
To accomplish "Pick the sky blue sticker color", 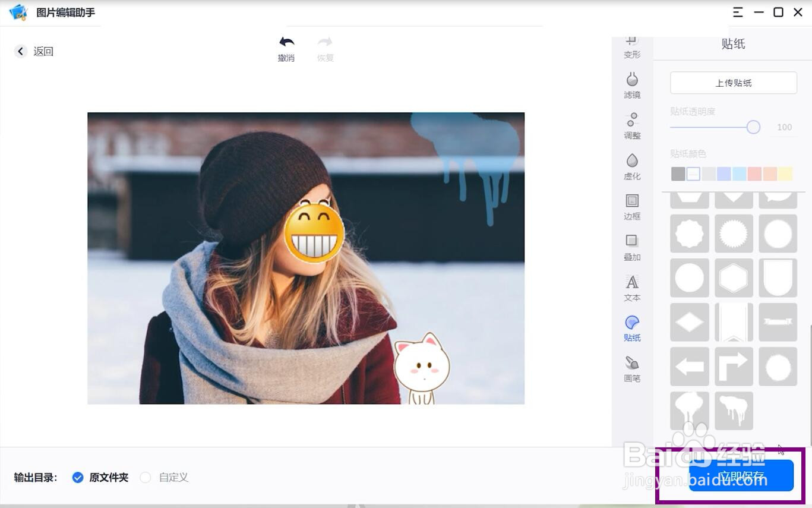I will coord(739,173).
